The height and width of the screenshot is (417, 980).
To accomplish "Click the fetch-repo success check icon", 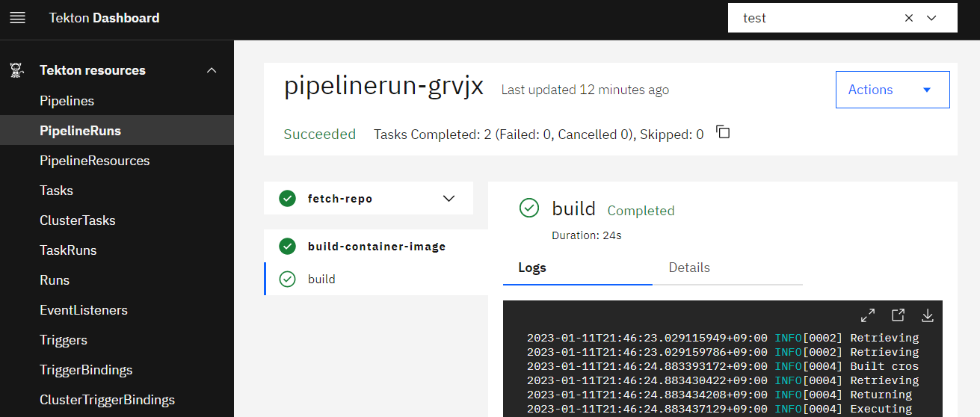I will point(287,199).
